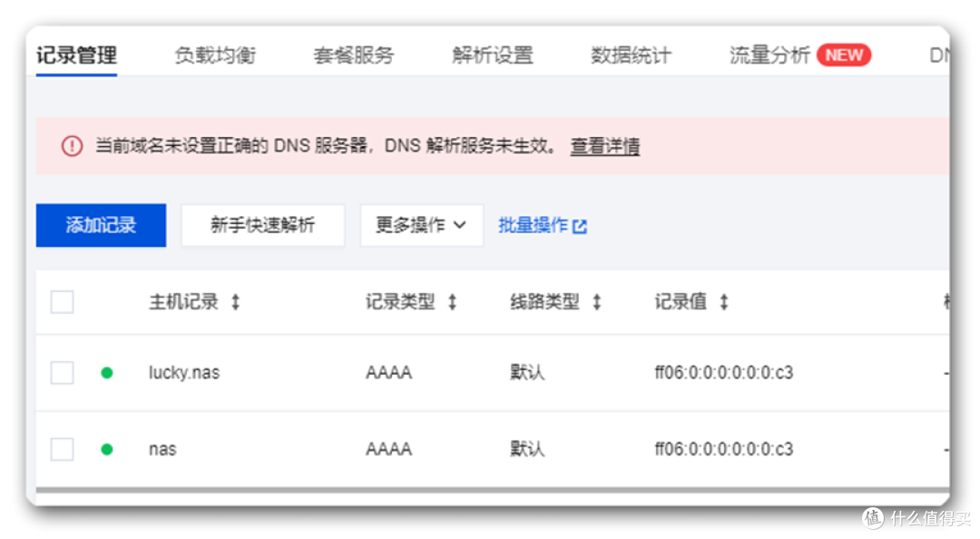Viewport: 980px width, 539px height.
Task: Click 查看详情 link in the alert
Action: 605,146
